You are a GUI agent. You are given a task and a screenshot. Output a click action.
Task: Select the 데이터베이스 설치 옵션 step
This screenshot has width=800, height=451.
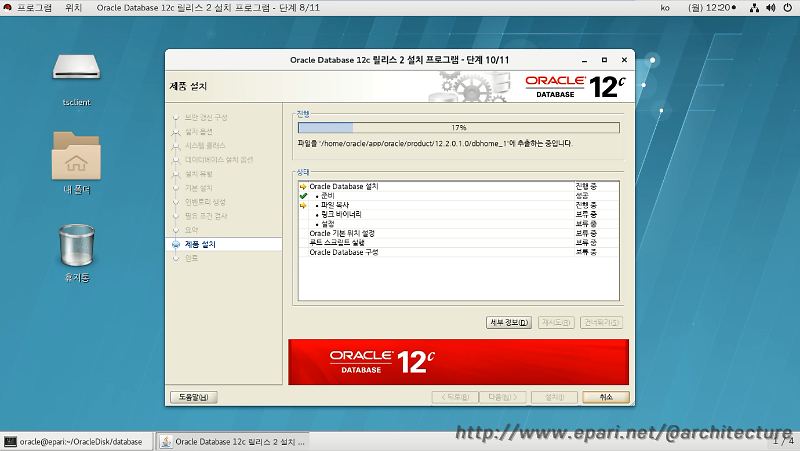pos(219,160)
